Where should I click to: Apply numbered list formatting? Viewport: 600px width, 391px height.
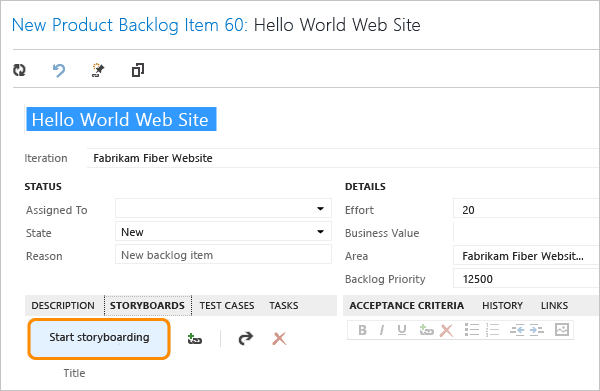tap(492, 330)
